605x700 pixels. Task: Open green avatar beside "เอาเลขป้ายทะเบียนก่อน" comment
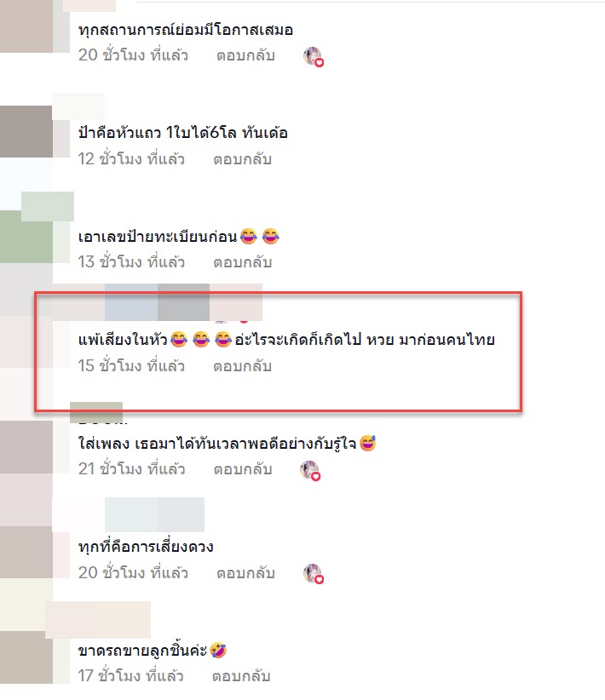tap(26, 237)
